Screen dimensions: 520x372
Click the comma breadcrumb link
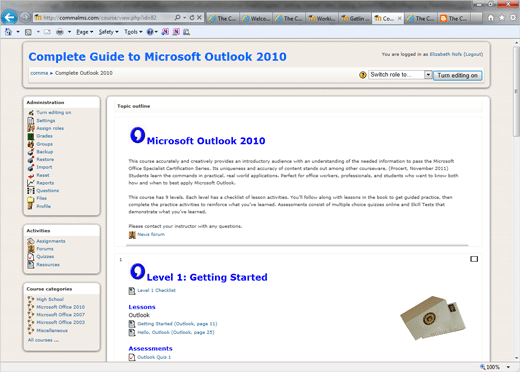pyautogui.click(x=39, y=73)
